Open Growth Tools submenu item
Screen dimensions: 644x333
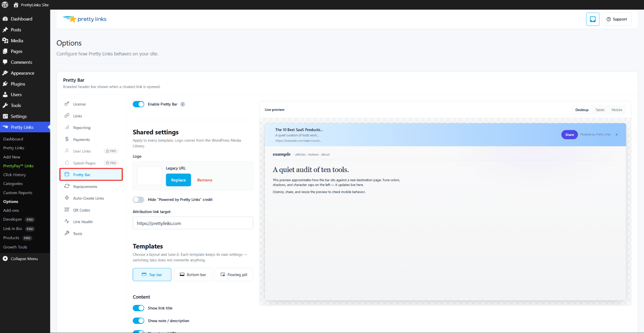tap(15, 247)
